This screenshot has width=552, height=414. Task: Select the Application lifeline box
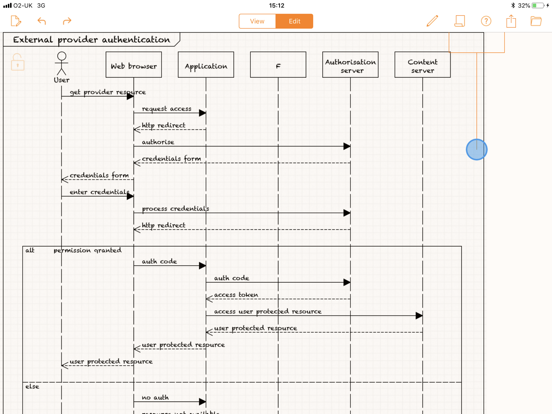(206, 65)
